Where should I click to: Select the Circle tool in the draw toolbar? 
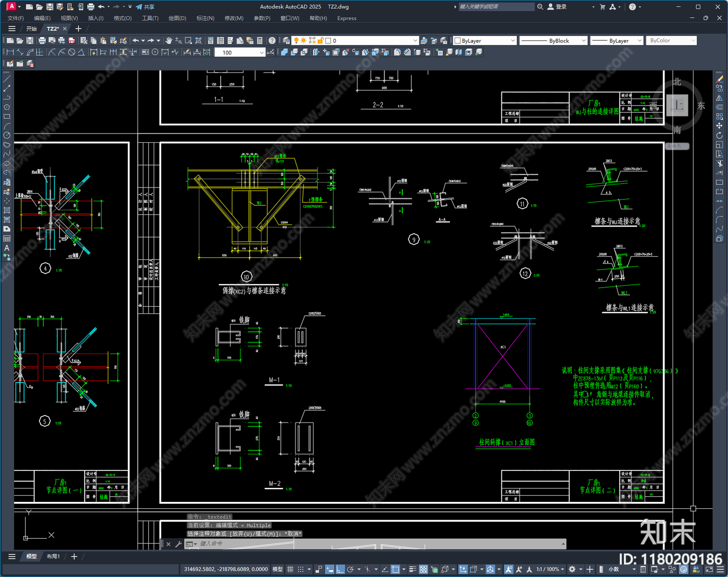(7, 135)
